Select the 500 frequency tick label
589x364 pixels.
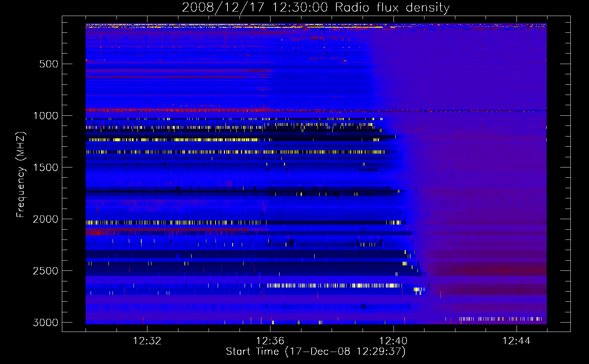pos(49,64)
